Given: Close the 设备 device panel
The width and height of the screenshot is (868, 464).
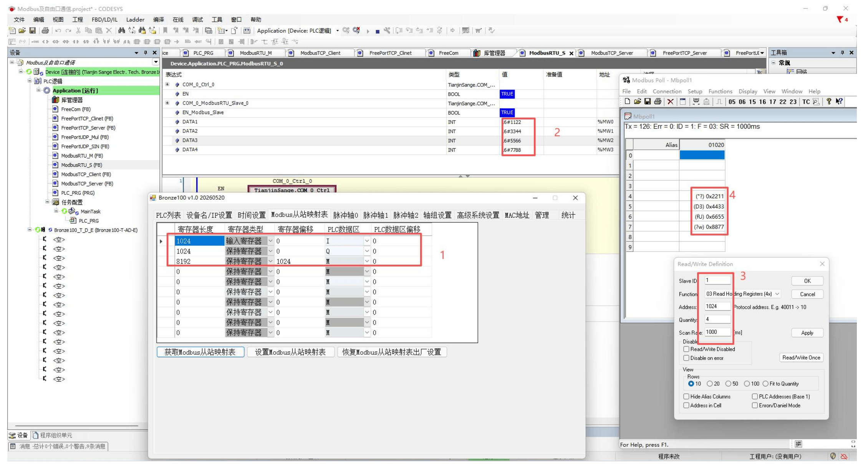Looking at the screenshot, I should pos(155,53).
